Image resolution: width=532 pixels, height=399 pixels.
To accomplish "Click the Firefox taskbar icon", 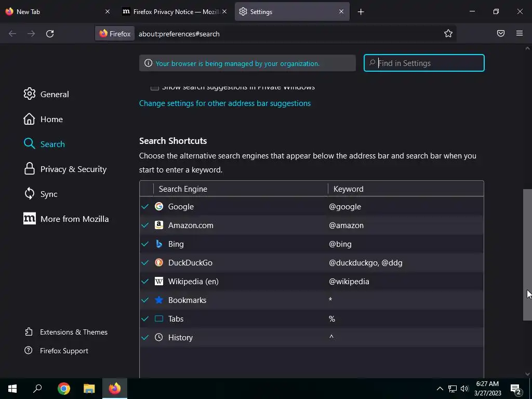I will [x=115, y=389].
